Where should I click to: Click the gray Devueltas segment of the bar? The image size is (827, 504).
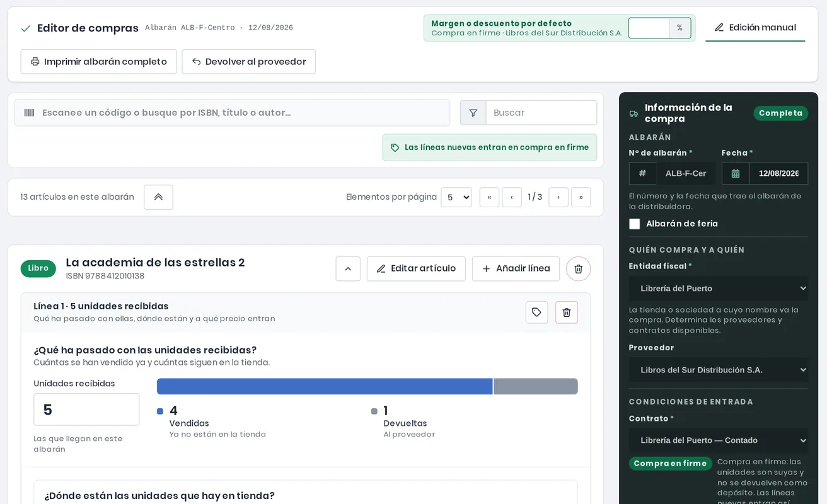[x=536, y=387]
